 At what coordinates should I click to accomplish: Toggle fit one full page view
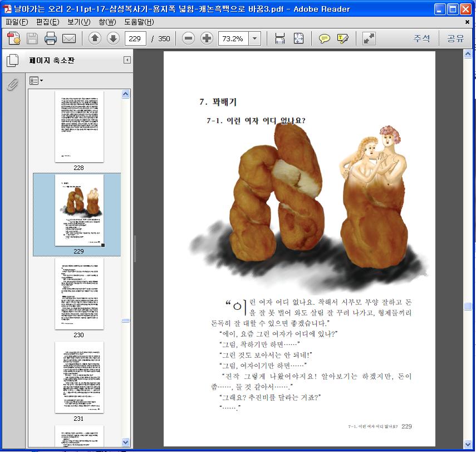coord(298,38)
